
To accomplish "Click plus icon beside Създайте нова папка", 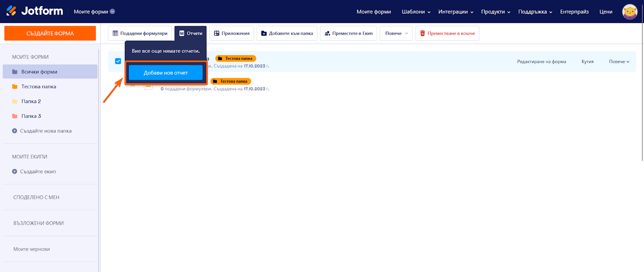I will (x=14, y=131).
